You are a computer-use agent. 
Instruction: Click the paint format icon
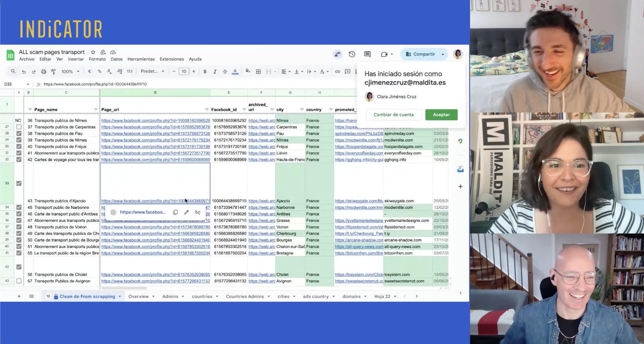click(x=54, y=72)
